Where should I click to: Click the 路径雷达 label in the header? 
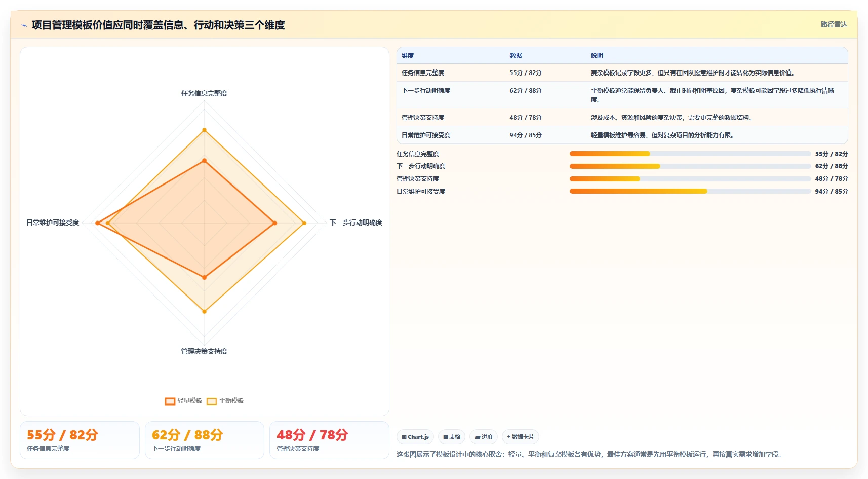pyautogui.click(x=834, y=24)
